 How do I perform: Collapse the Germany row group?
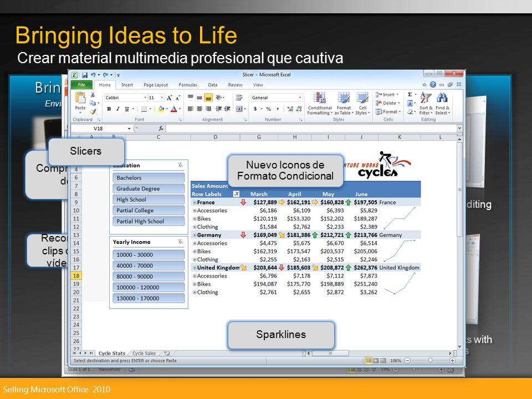(x=195, y=235)
